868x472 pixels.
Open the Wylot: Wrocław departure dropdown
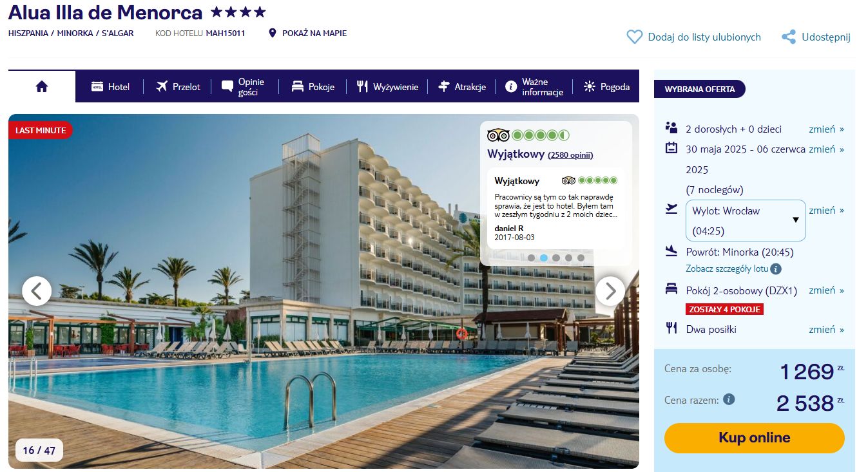pos(746,220)
